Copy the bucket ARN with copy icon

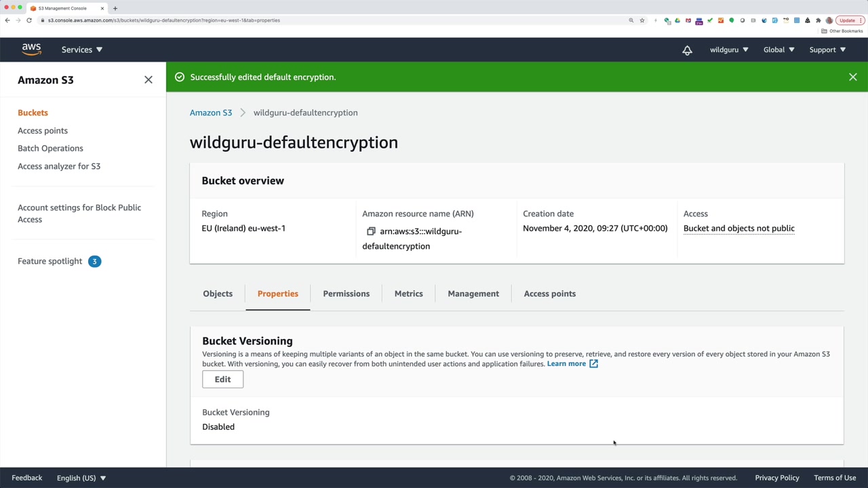pos(371,231)
